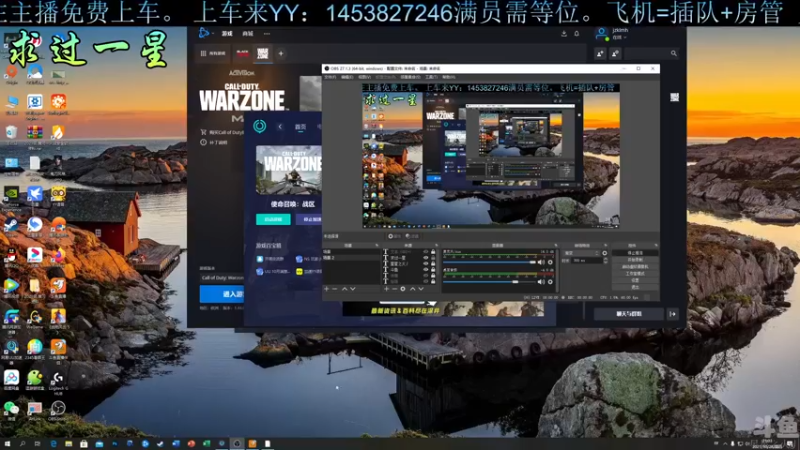Click the Battle.net add friend icon

coord(600,53)
